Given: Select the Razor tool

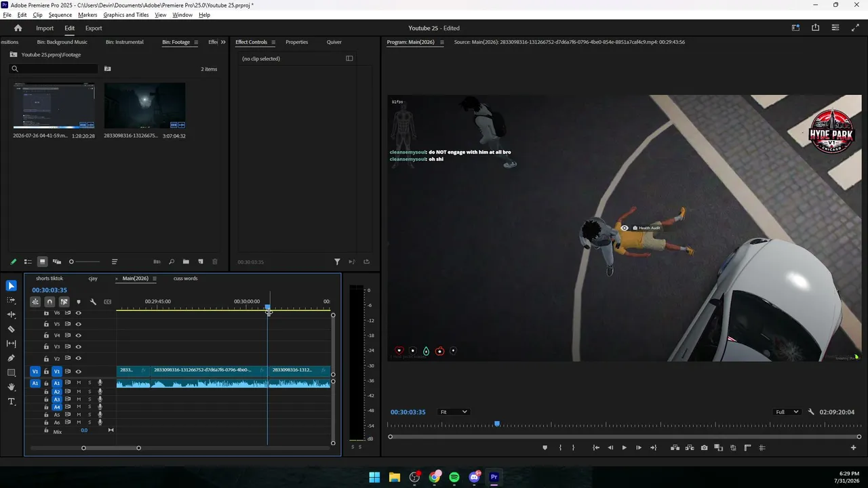Looking at the screenshot, I should point(11,329).
